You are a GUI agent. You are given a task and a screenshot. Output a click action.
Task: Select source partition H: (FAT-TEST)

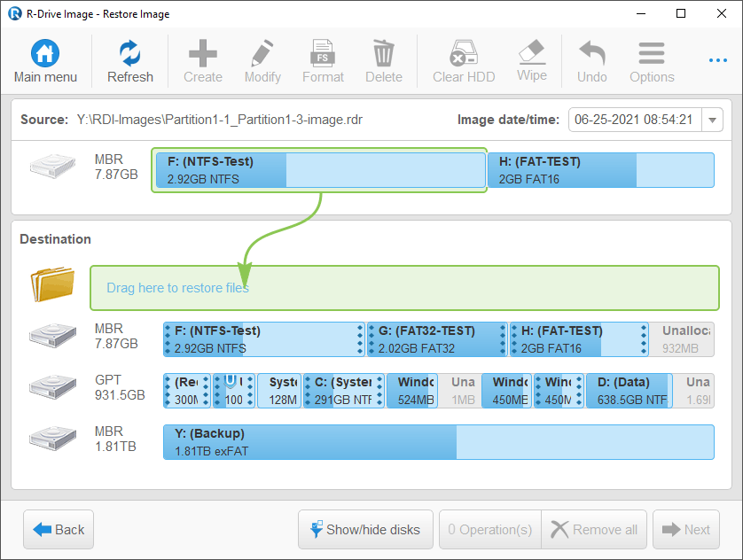600,170
